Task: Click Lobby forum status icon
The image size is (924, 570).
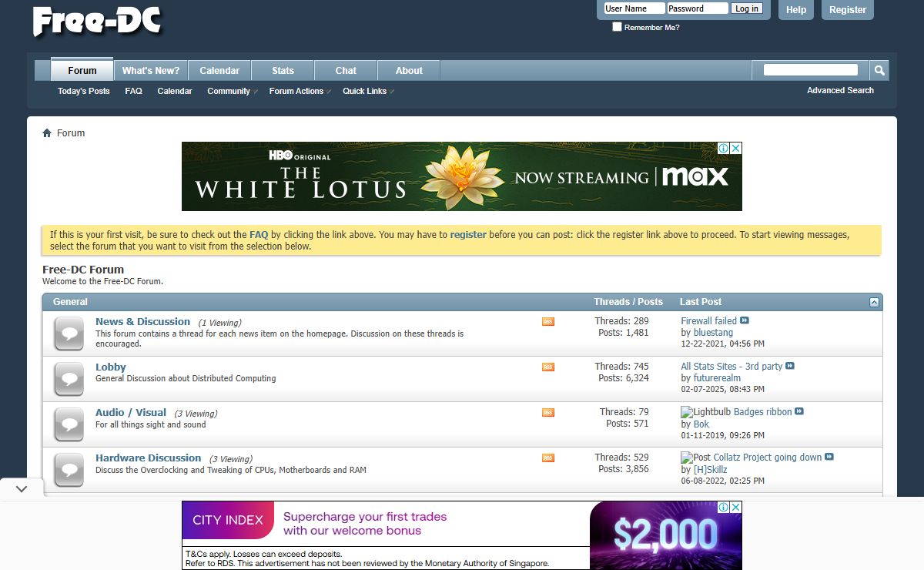Action: pyautogui.click(x=69, y=379)
